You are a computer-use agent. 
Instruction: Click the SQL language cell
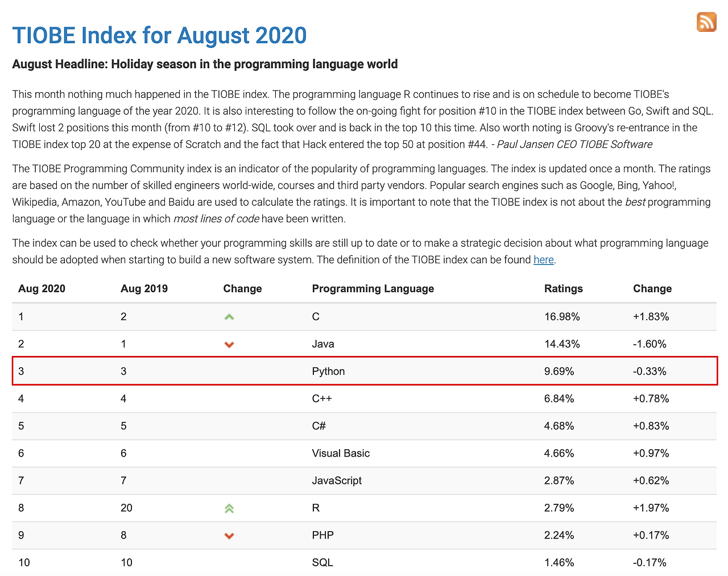coord(322,562)
